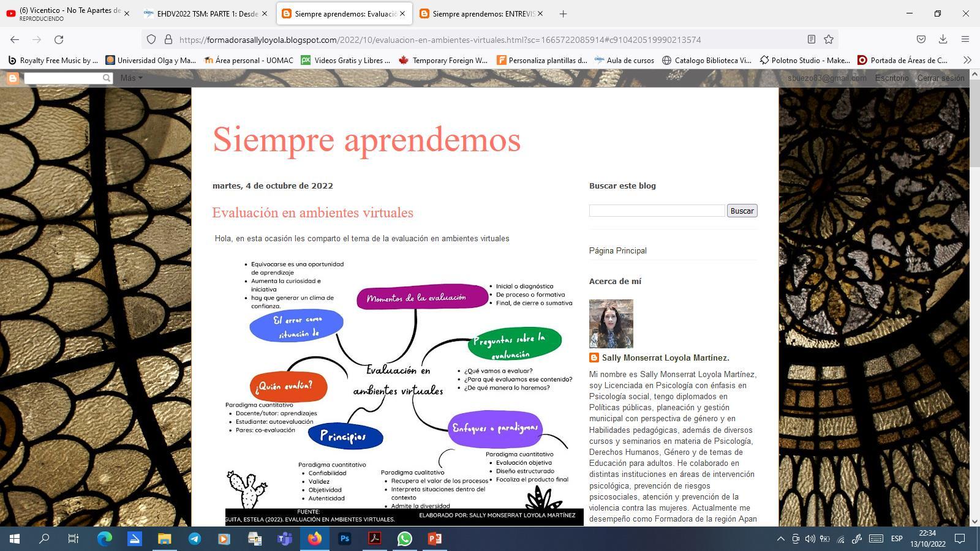Click Cerrar sesión to sign out

pos(941,78)
